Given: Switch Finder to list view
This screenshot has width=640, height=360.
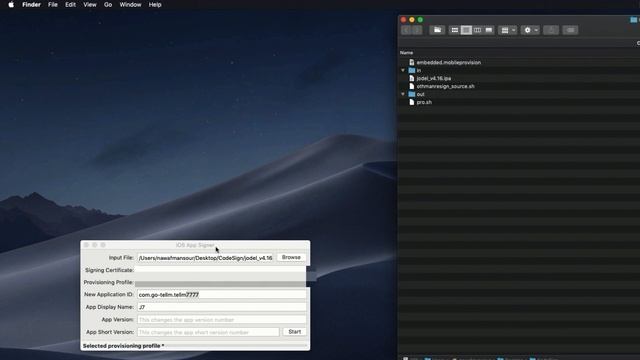Looking at the screenshot, I should point(466,30).
